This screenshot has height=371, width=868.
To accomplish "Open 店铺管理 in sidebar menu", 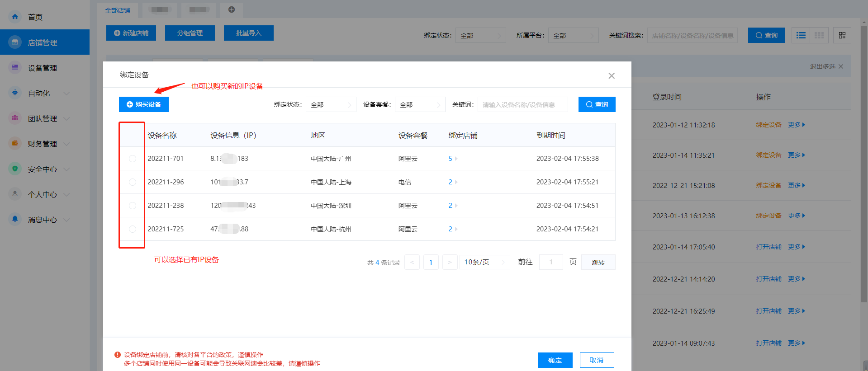I will pos(43,42).
